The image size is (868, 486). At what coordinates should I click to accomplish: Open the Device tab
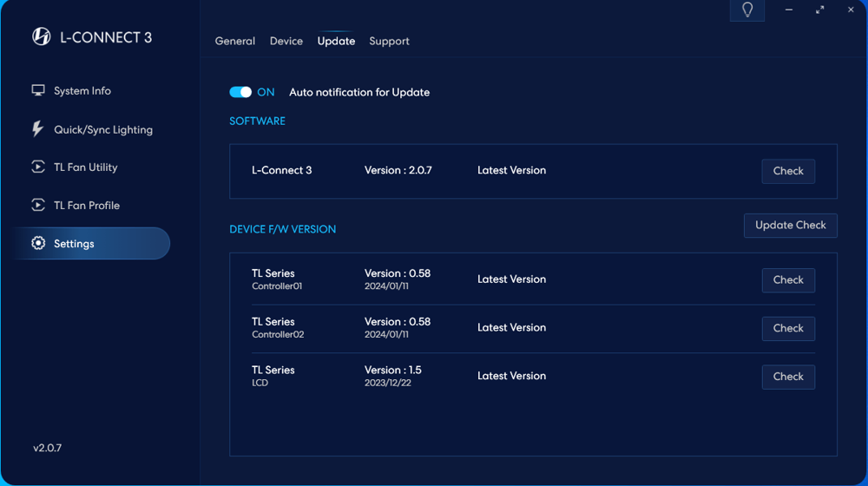pos(286,41)
